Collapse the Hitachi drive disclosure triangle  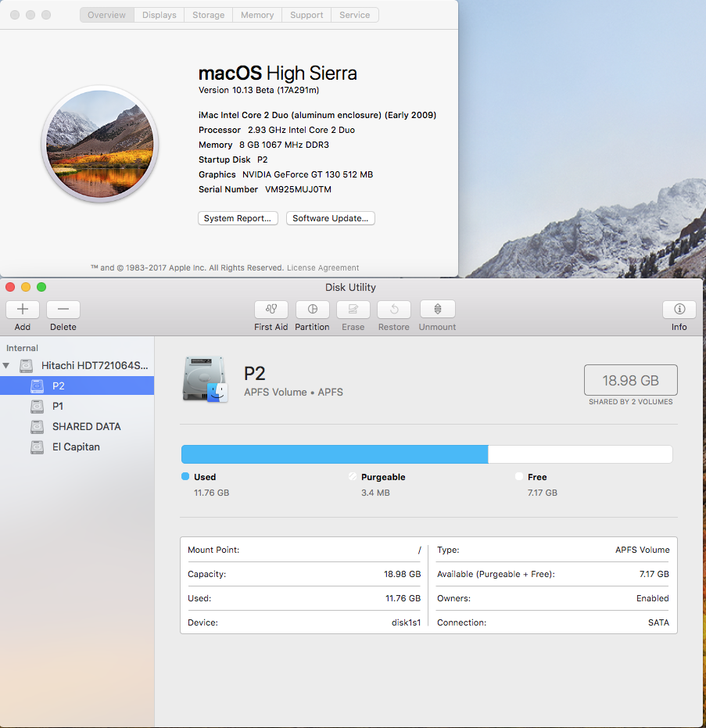[x=6, y=366]
